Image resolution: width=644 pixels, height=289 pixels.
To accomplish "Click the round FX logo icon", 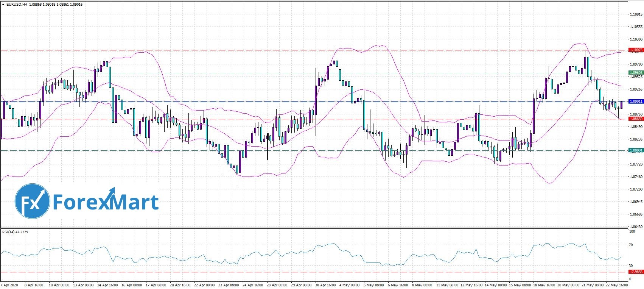I will pos(32,201).
